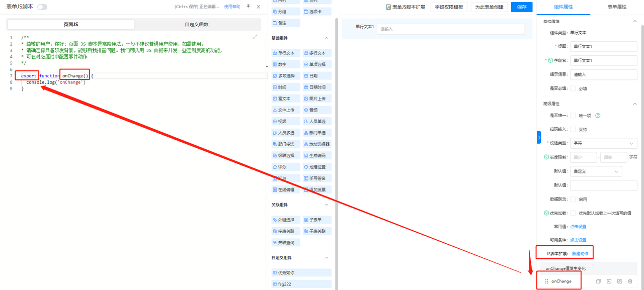The image size is (644, 290).
Task: Open the 默认值 default value dropdown
Action: click(596, 171)
